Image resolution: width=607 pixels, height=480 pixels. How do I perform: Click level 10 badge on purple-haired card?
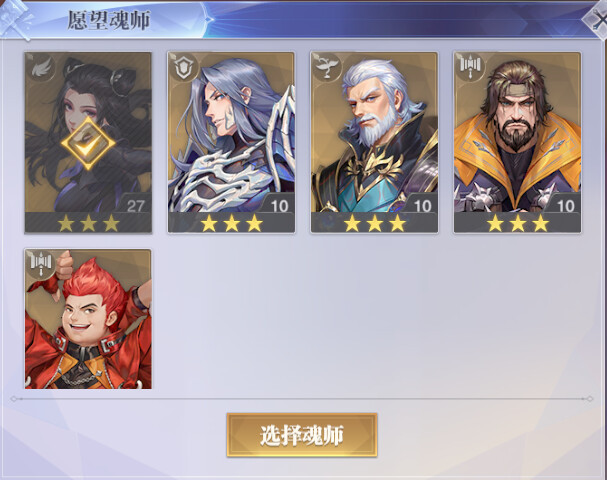(x=279, y=206)
